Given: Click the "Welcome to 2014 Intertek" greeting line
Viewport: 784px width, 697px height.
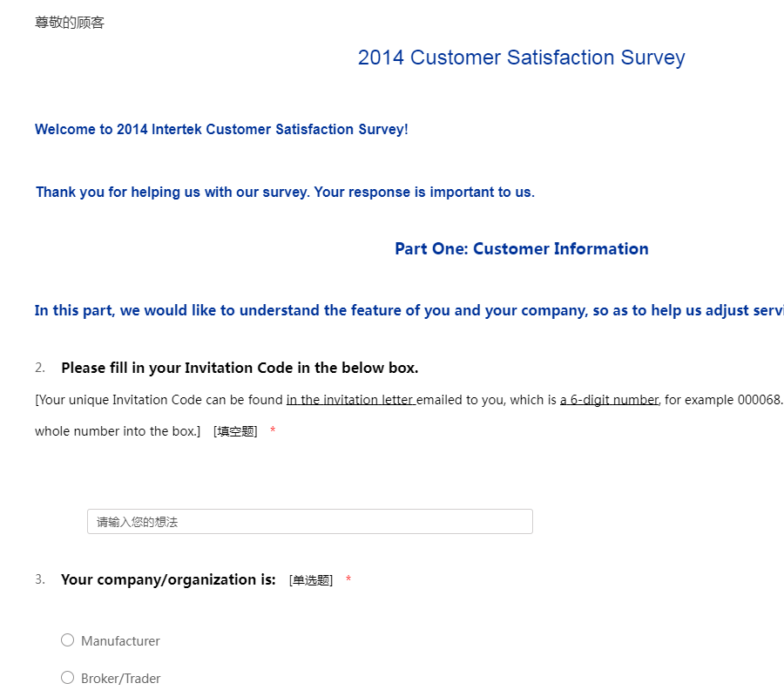Looking at the screenshot, I should tap(221, 130).
